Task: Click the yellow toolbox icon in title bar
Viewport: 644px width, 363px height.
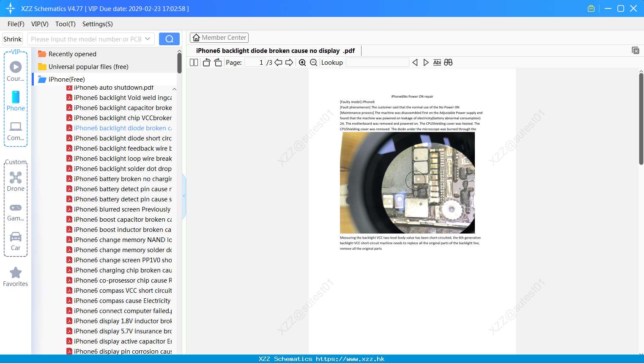Action: pos(591,8)
